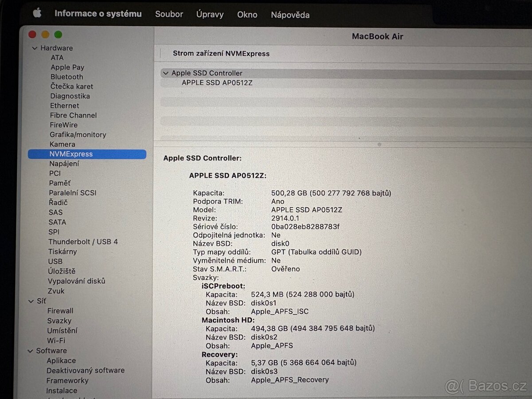Image resolution: width=532 pixels, height=399 pixels.
Task: Open the Kamera hardware section
Action: [x=62, y=144]
